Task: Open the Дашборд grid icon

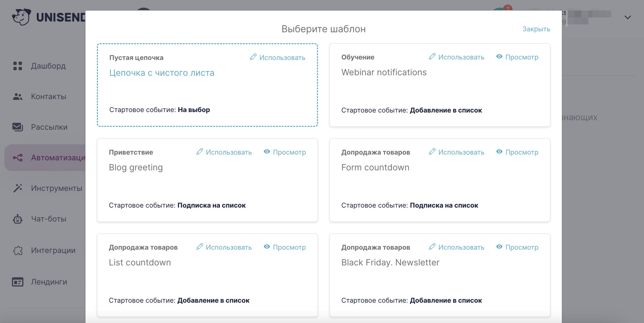Action: tap(18, 66)
